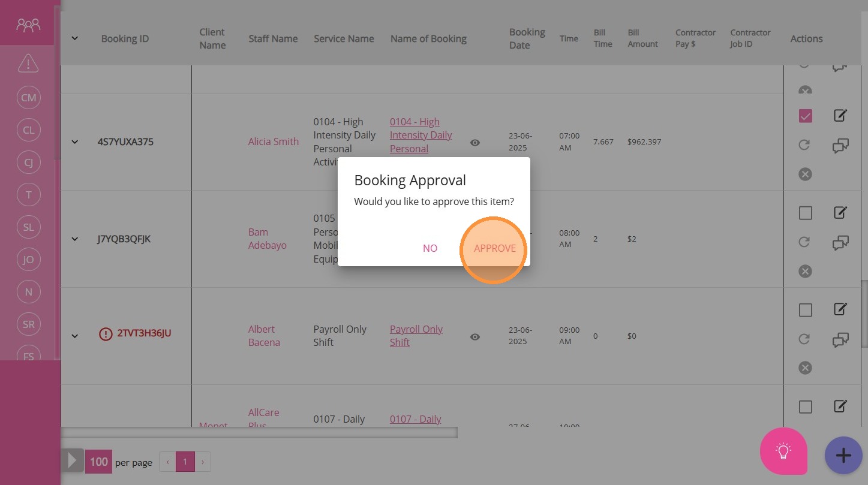Open the CM sidebar item
This screenshot has height=485, width=868.
(x=28, y=98)
